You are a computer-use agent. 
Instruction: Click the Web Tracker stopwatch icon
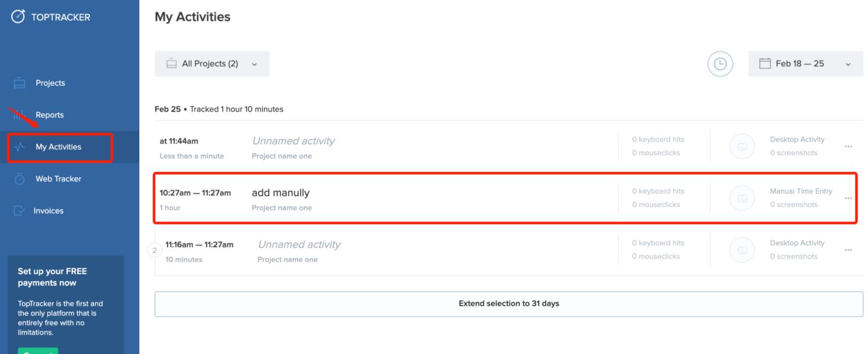pos(19,179)
